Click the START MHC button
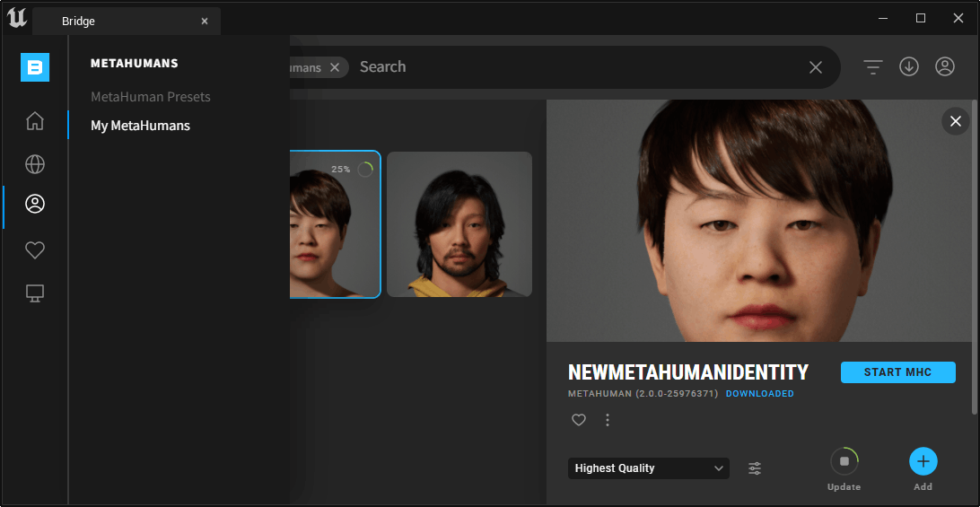This screenshot has width=980, height=507. point(898,372)
